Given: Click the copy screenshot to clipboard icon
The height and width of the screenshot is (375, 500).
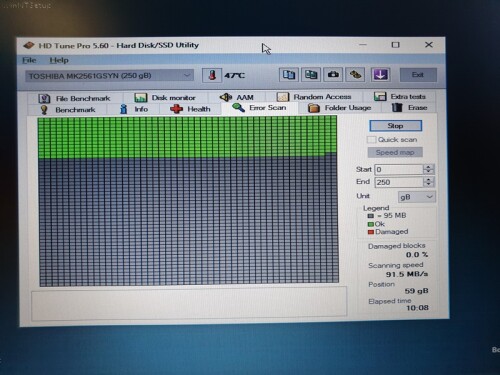Looking at the screenshot, I should (x=311, y=75).
